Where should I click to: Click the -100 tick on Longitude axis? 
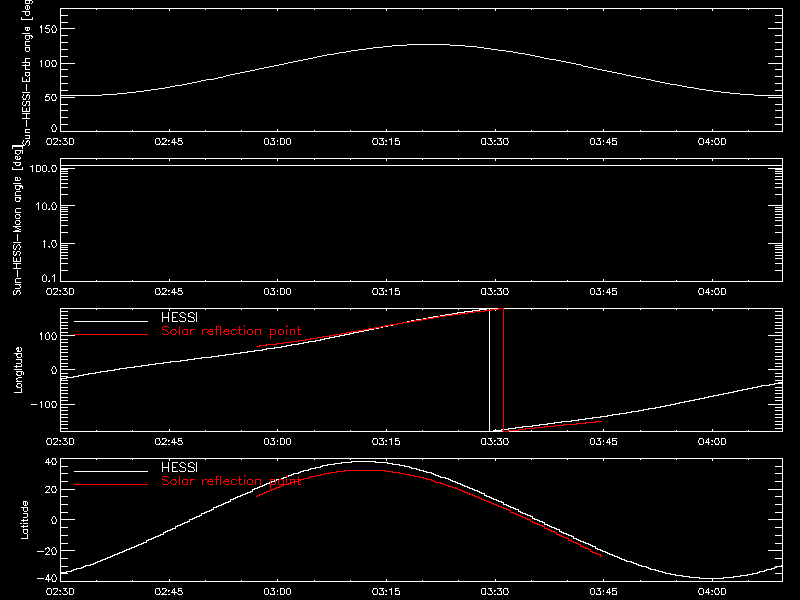tap(44, 404)
